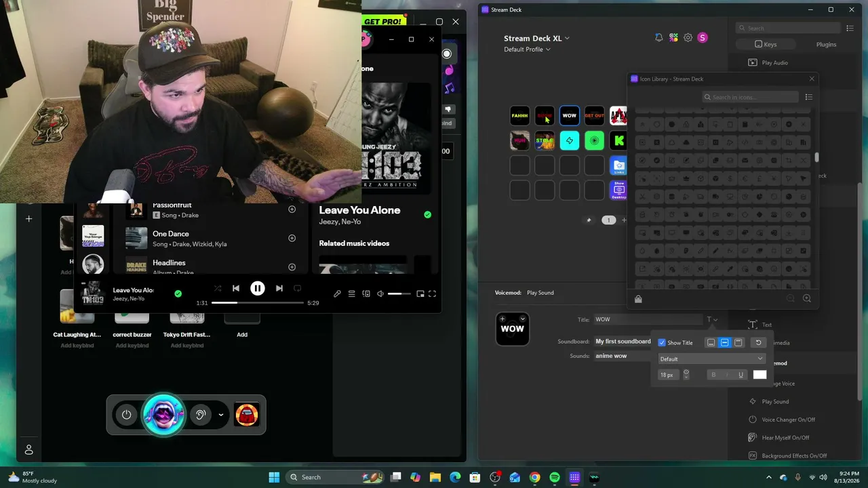The width and height of the screenshot is (868, 488).
Task: Add keybind for correct buzzer sound
Action: 132,346
